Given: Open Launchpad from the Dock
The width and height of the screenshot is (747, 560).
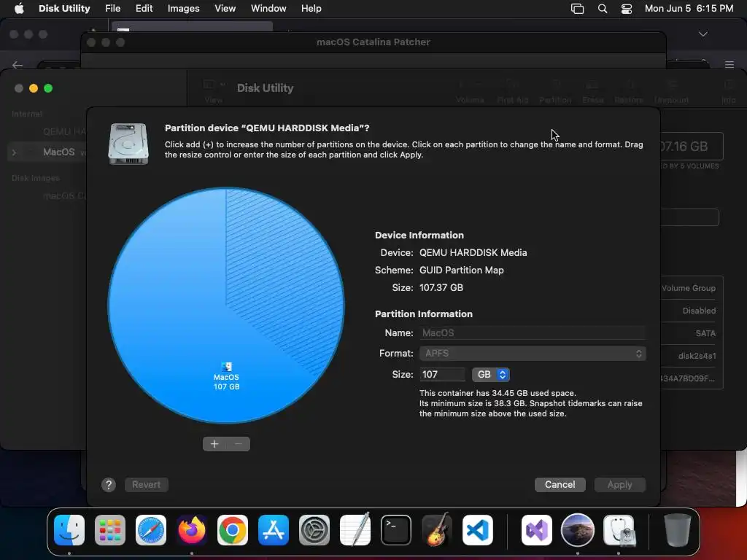Looking at the screenshot, I should 110,530.
